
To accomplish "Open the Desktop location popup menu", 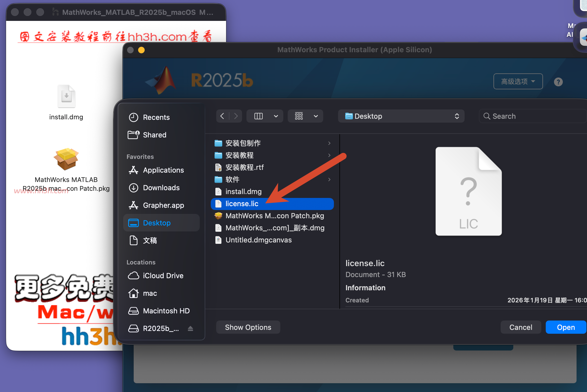I will (401, 116).
